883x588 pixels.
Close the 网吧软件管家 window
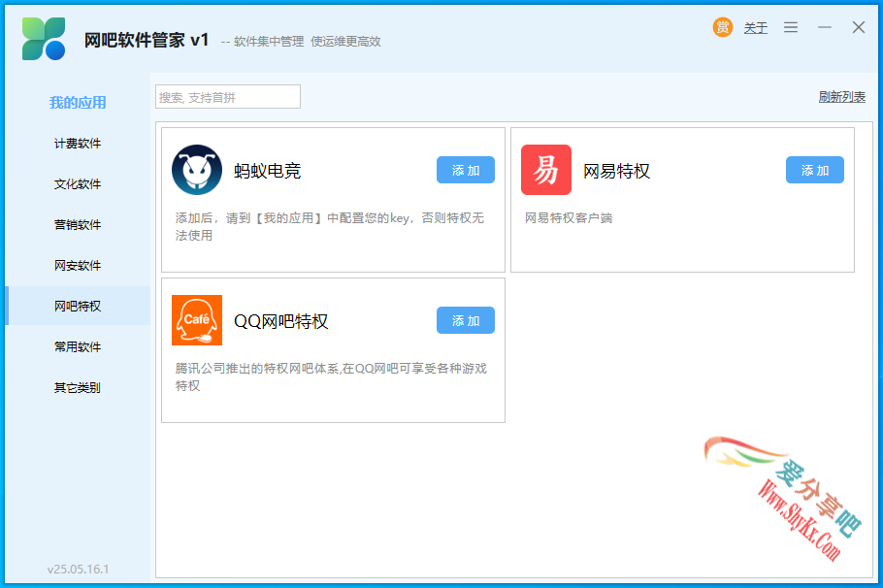tap(858, 27)
